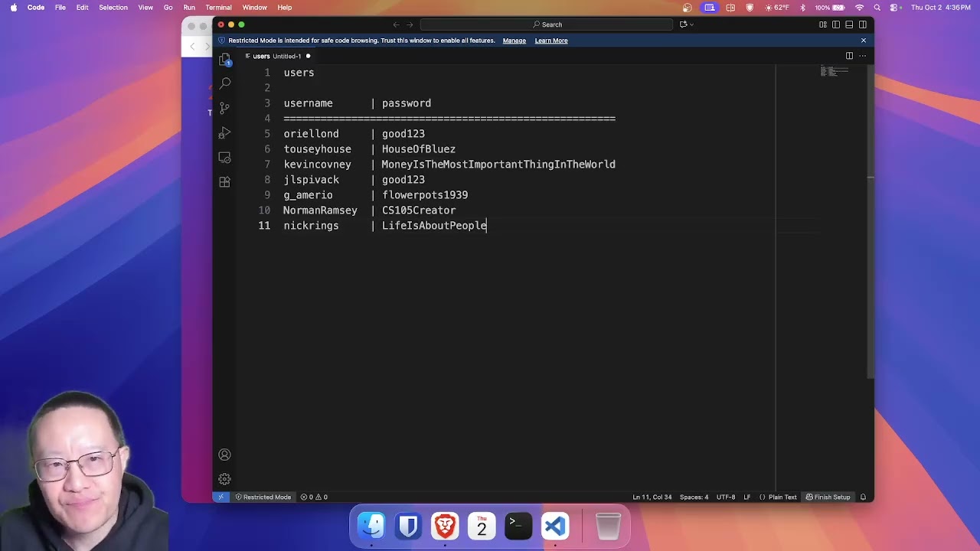Open Remote Explorer view in activity bar
This screenshot has height=551, width=980.
(x=224, y=158)
